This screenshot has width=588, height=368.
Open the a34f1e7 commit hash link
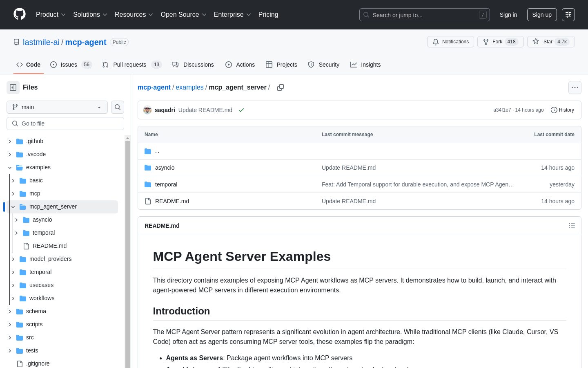502,110
